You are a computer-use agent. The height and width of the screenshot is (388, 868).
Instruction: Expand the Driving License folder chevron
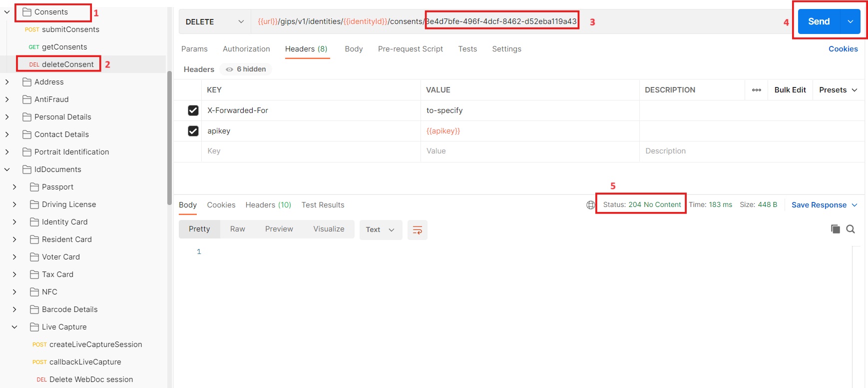click(14, 204)
